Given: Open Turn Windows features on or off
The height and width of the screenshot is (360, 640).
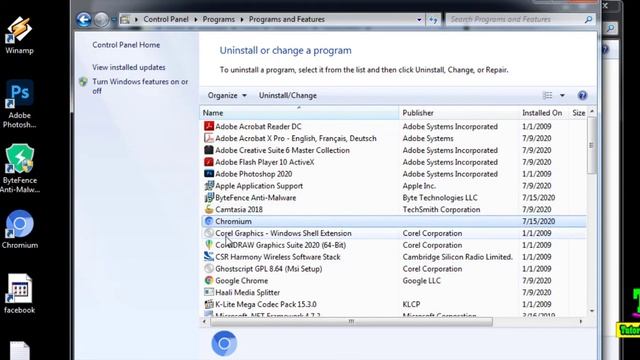Looking at the screenshot, I should pos(140,86).
